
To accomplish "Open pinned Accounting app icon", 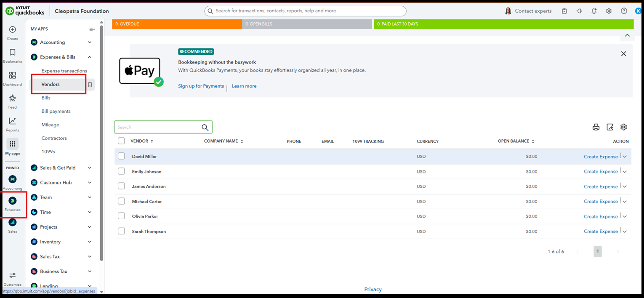I will (13, 179).
